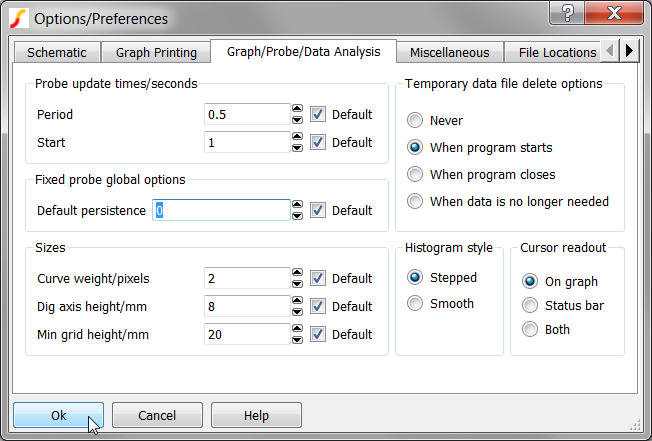652x441 pixels.
Task: Increase Dig axis height with up arrow
Action: pos(297,301)
